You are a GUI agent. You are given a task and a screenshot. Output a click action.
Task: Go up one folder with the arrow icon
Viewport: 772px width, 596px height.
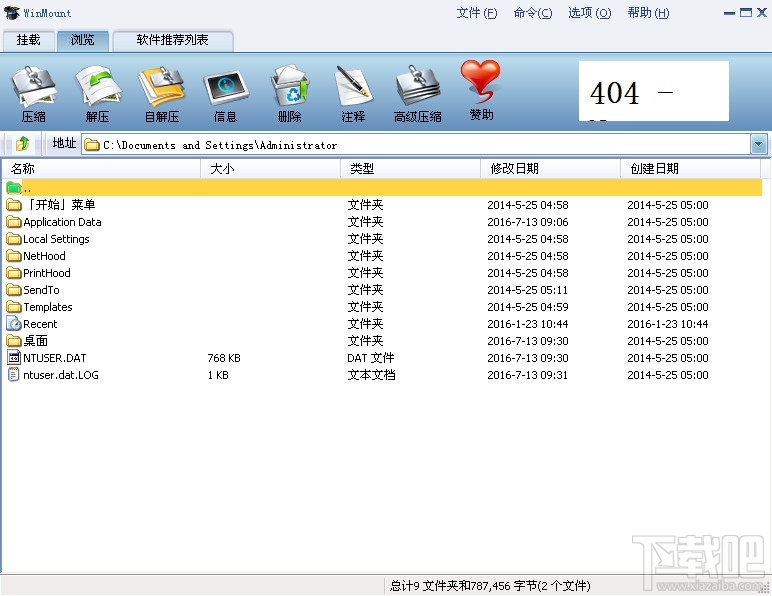pyautogui.click(x=22, y=144)
